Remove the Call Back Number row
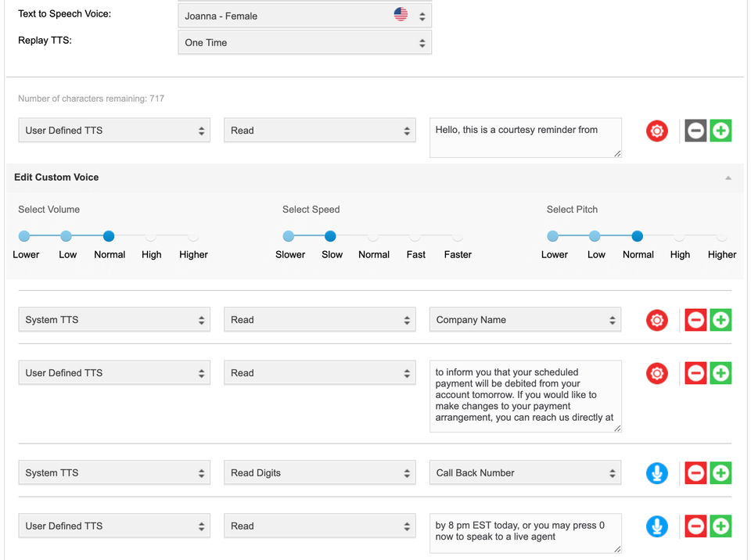Viewport: 751px width, 560px height. [695, 473]
